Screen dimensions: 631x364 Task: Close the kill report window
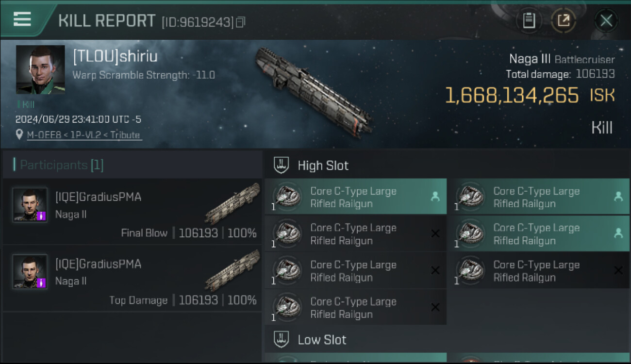(x=606, y=20)
